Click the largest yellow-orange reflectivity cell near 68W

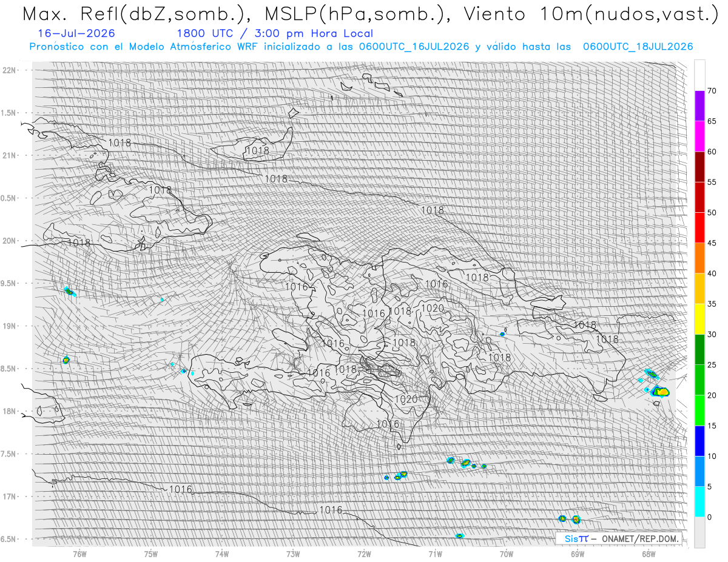(x=660, y=392)
